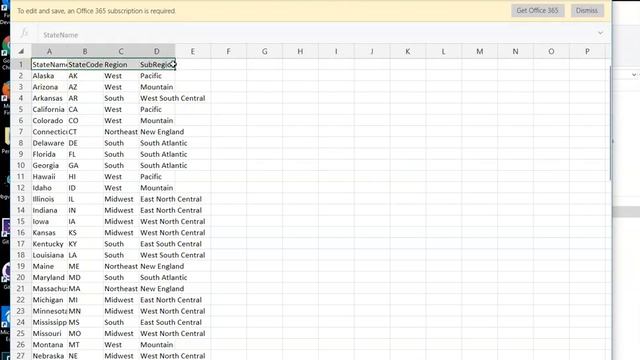Select the Missouri cell
Screen dimensions: 640x360
pos(49,333)
